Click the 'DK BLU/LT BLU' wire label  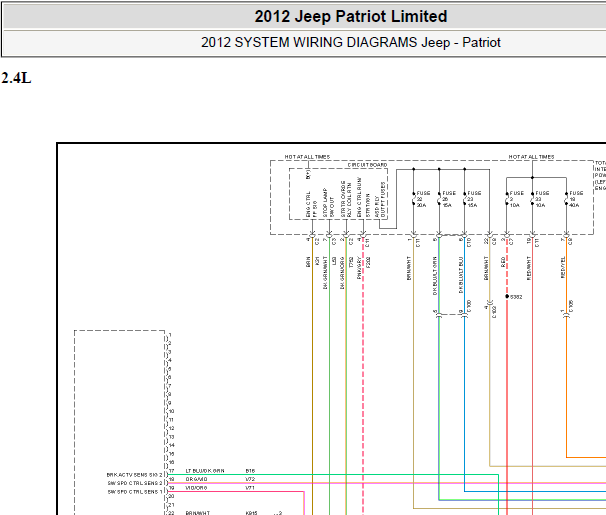coord(460,275)
